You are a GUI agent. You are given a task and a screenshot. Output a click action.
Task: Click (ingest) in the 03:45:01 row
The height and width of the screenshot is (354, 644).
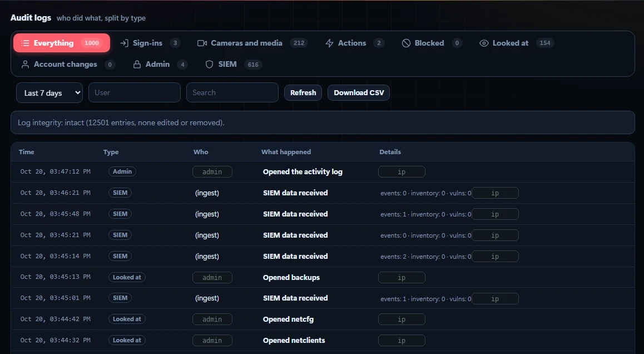(207, 298)
